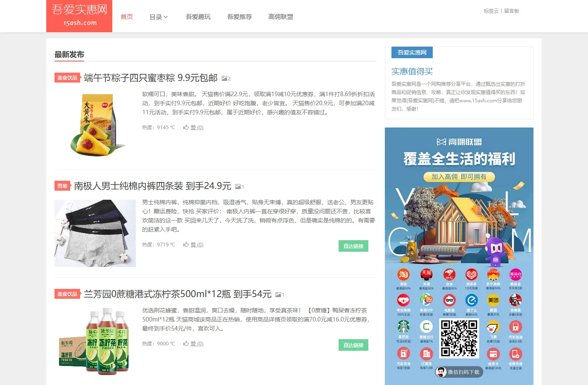
Task: Click the Kaola (考拉海购) icon
Action: [x=403, y=300]
